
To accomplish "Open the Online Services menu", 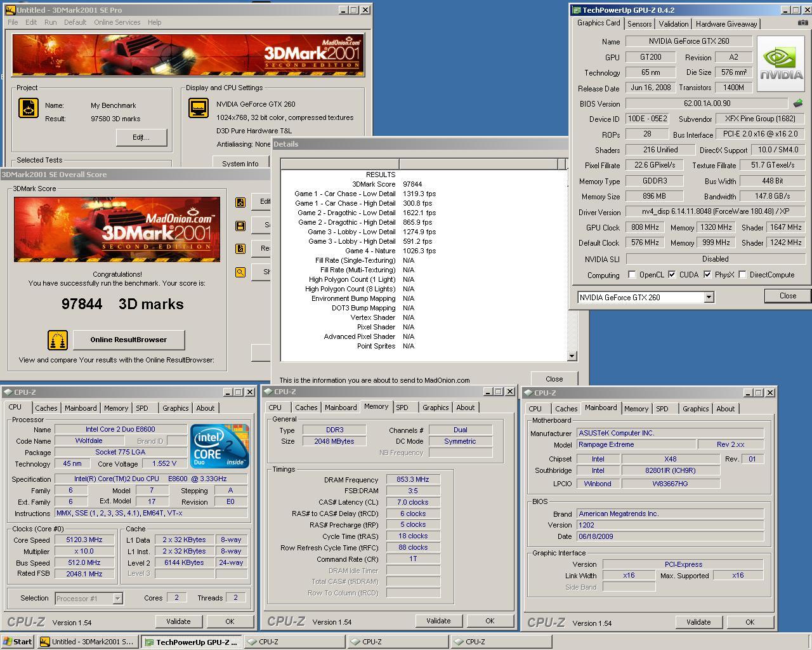I will (117, 22).
